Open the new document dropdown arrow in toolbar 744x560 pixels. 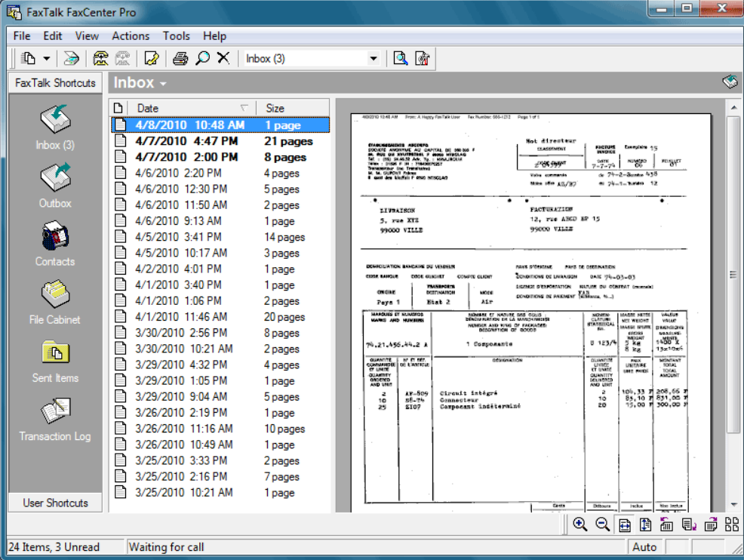pyautogui.click(x=47, y=59)
